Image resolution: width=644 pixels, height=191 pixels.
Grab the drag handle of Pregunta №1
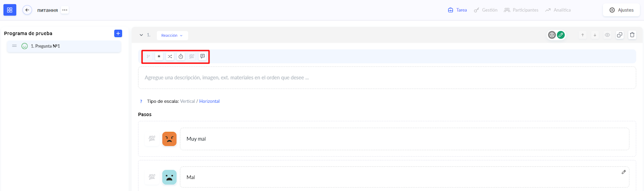tap(14, 46)
